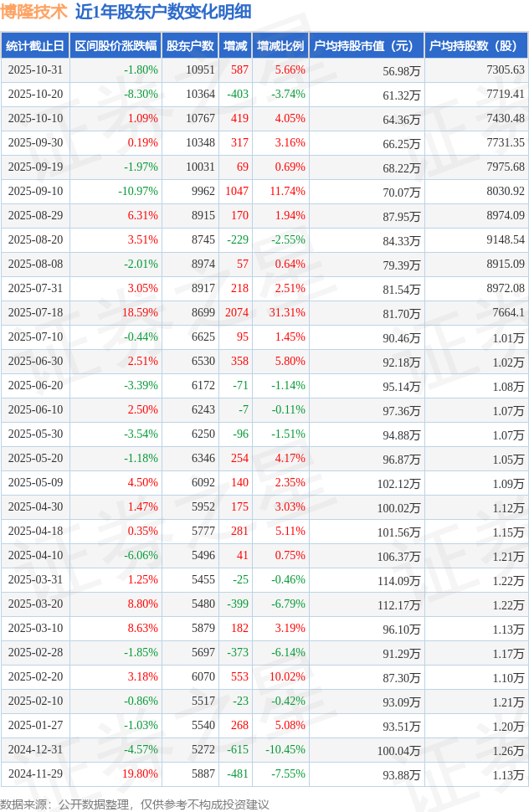Select the -10.97% price change cell
Viewport: 529px width, 812px height.
[138, 192]
